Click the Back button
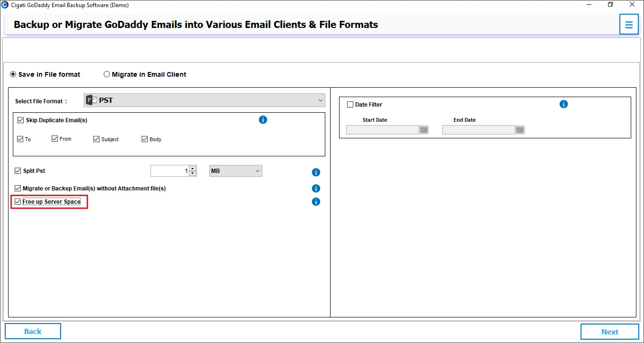The width and height of the screenshot is (644, 343). click(x=33, y=331)
